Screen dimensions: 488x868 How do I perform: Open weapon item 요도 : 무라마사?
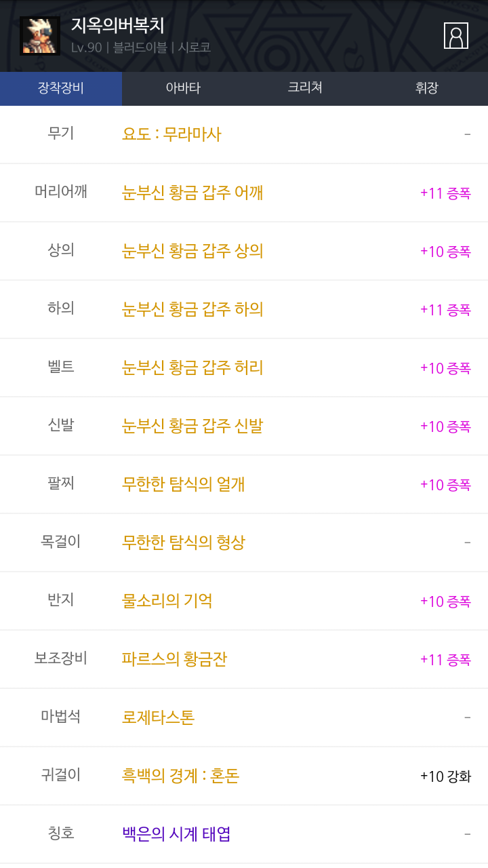point(171,134)
